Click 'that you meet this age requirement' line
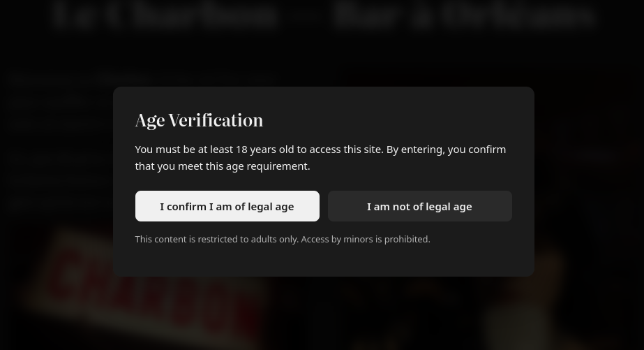Viewport: 644px width, 350px height. [x=222, y=166]
